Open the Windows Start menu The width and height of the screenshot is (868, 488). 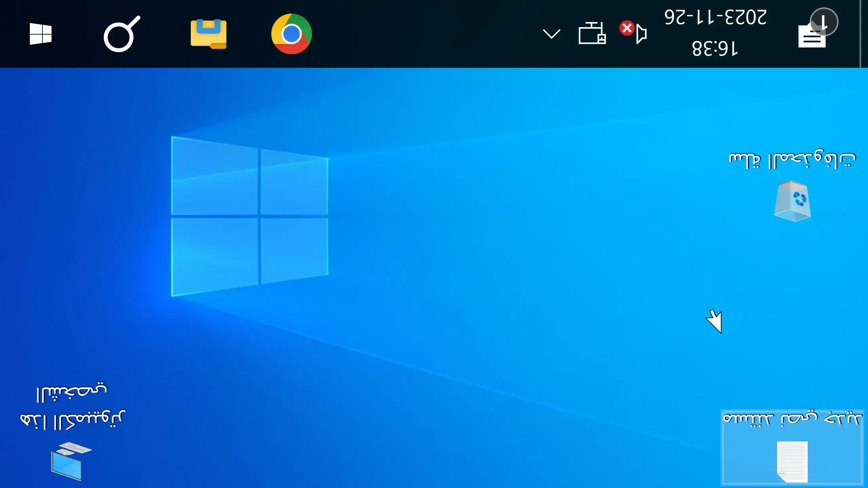[40, 34]
